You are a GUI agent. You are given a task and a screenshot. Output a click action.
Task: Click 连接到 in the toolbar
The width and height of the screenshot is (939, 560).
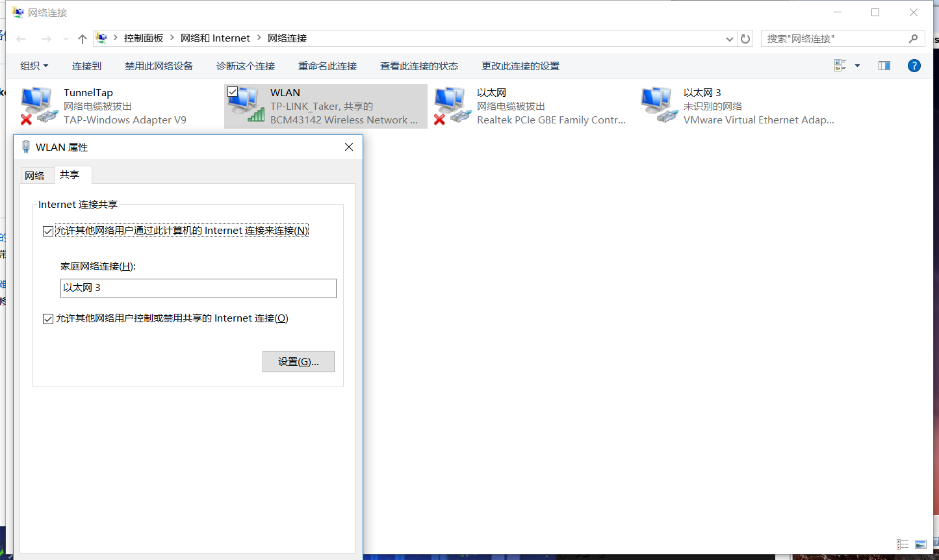coord(86,66)
